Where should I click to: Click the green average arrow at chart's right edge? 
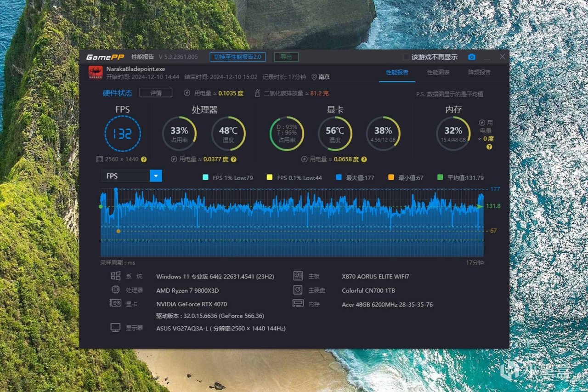coord(481,206)
